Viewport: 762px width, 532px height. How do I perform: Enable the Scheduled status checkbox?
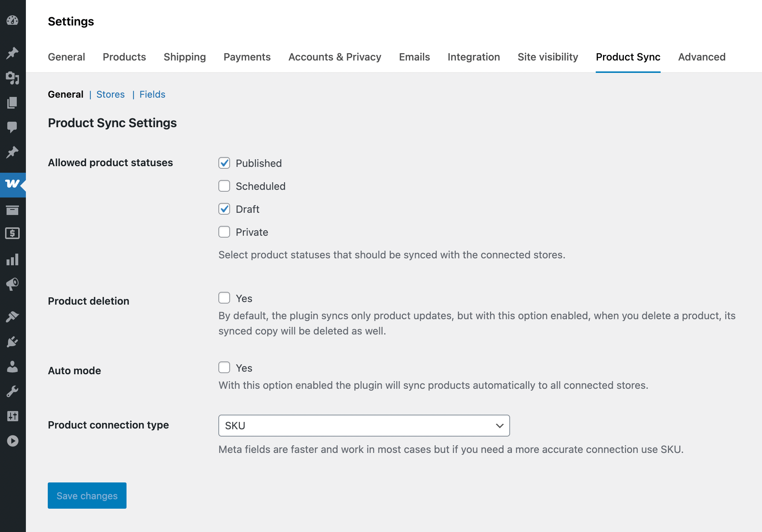click(x=224, y=186)
